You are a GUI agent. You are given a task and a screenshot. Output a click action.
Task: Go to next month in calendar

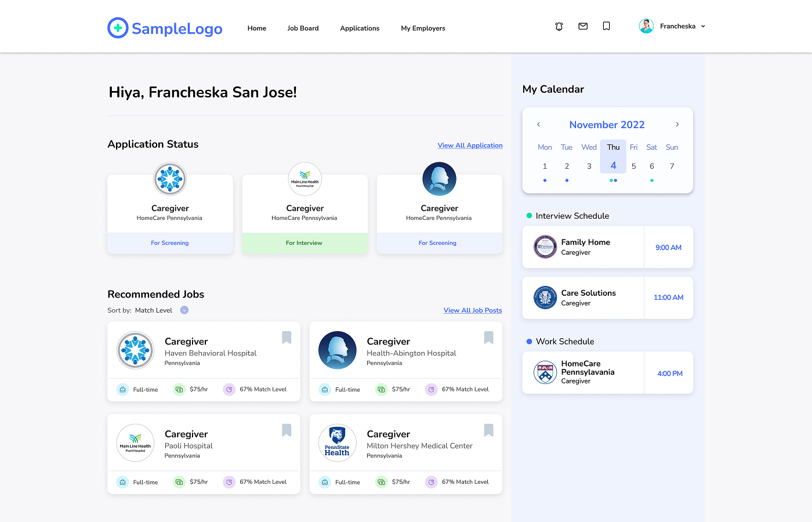click(x=677, y=125)
